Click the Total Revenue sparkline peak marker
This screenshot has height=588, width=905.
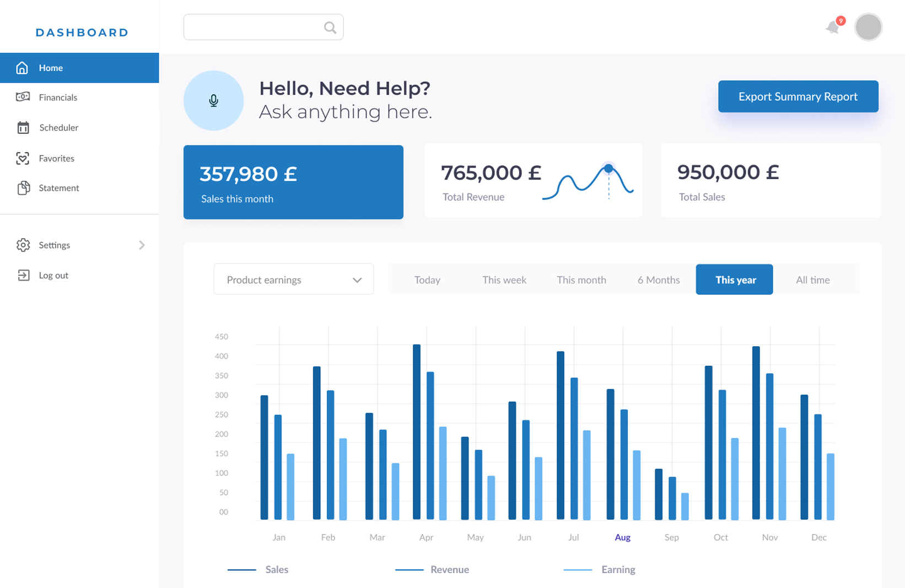[x=608, y=169]
